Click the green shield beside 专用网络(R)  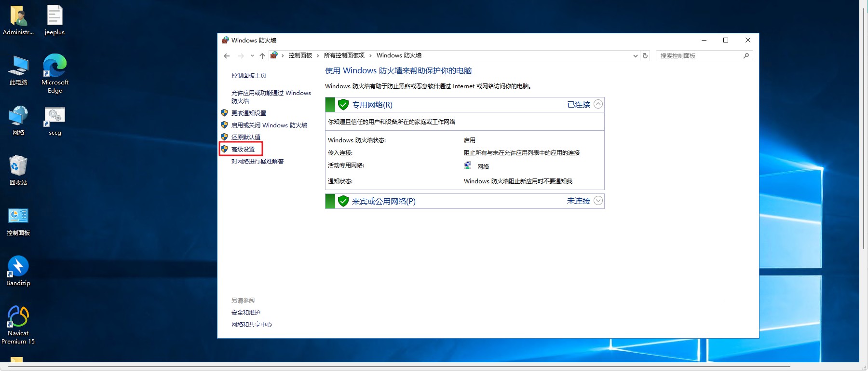click(343, 105)
